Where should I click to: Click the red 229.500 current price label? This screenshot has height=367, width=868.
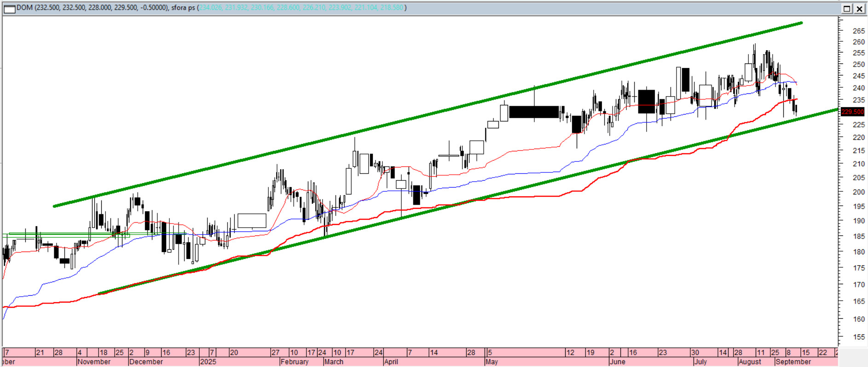pos(852,112)
